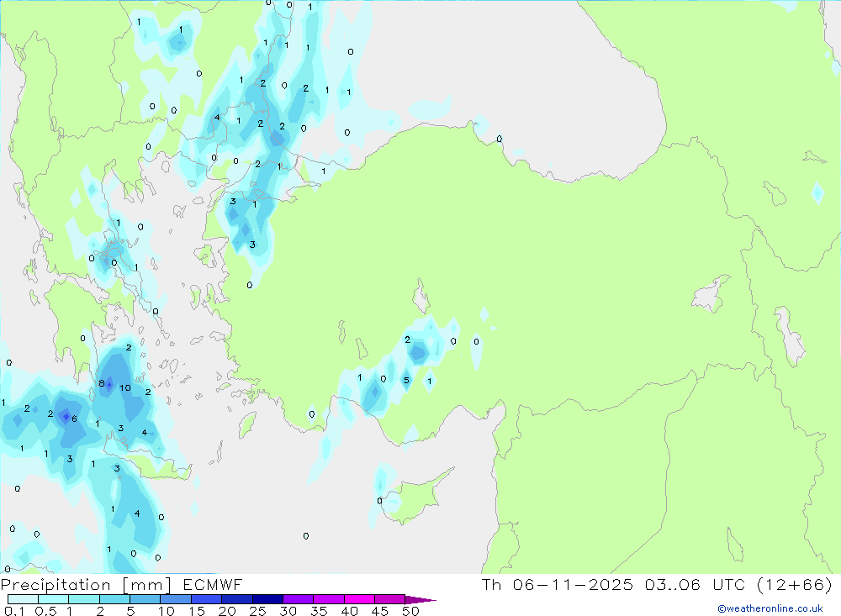Click the 'UTC' label in the header

(729, 584)
